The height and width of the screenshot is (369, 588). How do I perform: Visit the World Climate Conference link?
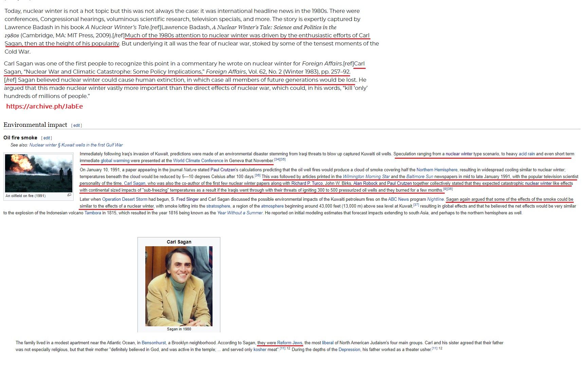point(198,161)
